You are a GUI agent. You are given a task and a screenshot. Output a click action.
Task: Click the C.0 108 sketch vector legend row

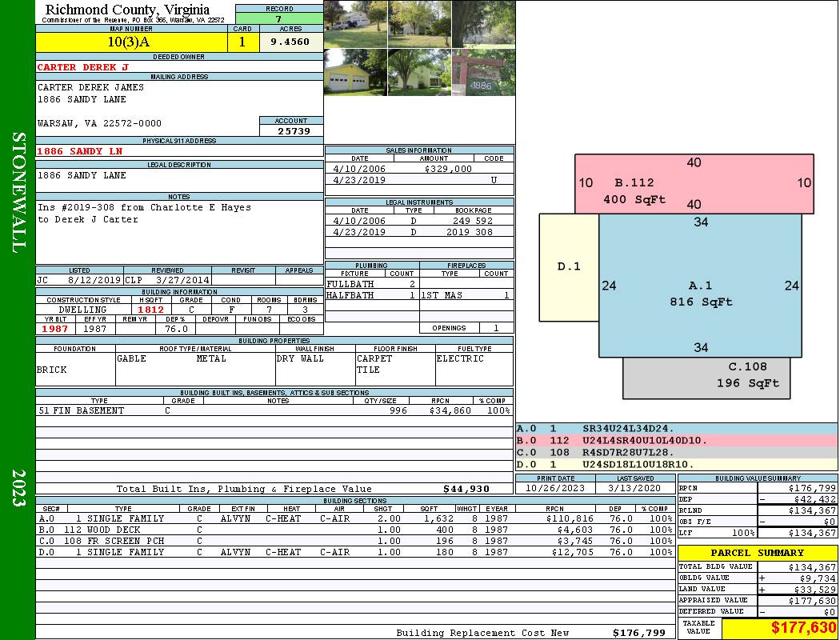tap(676, 452)
